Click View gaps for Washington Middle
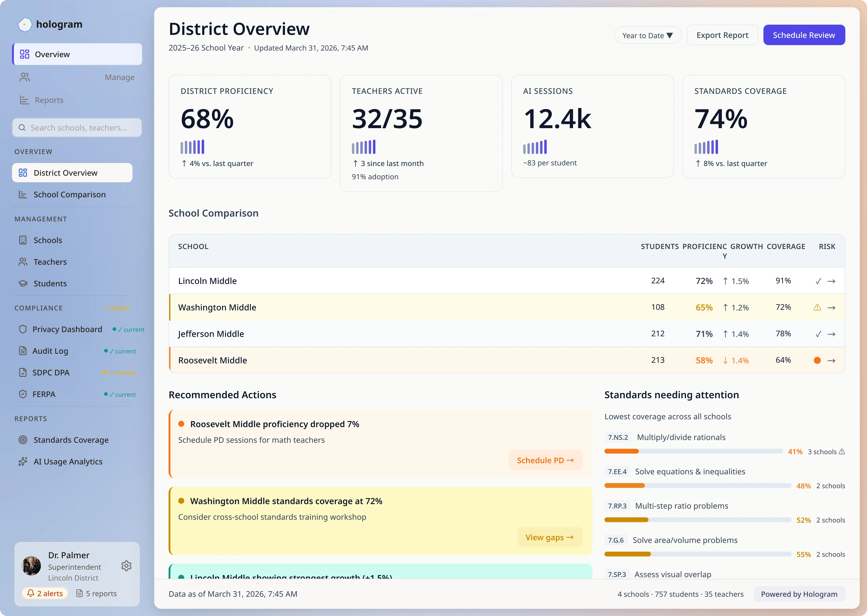This screenshot has width=867, height=616. click(x=549, y=537)
